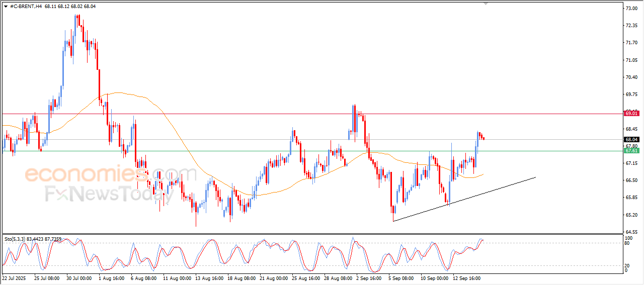Click the 28 Aug 08:00 time label

(339, 278)
